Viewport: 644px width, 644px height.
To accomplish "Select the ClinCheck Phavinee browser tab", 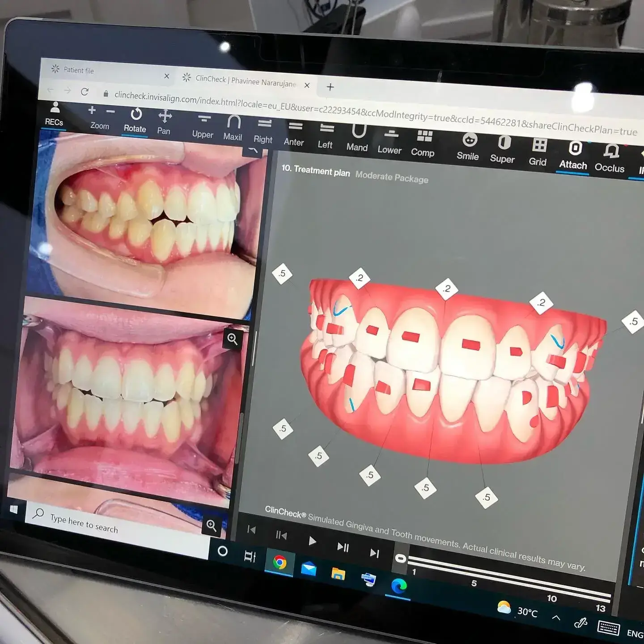I will (x=246, y=81).
